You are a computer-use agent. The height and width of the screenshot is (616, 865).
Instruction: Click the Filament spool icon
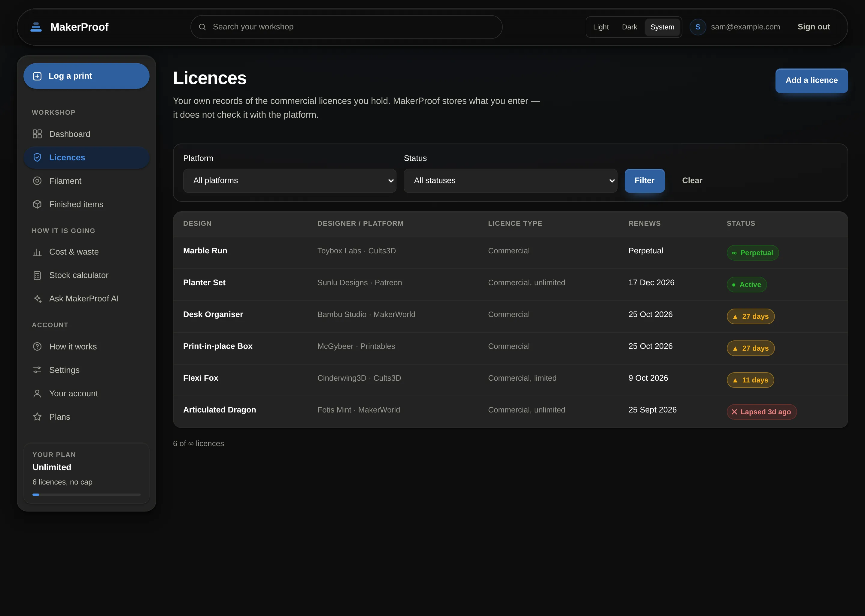click(x=37, y=181)
